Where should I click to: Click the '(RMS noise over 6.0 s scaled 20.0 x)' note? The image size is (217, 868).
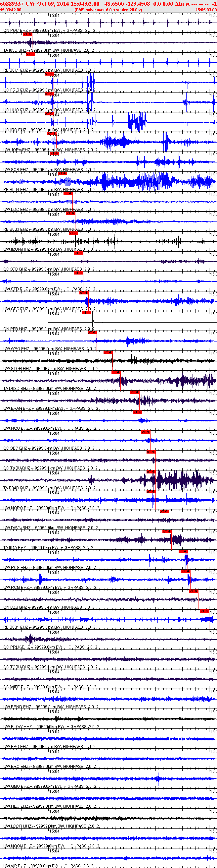click(108, 10)
